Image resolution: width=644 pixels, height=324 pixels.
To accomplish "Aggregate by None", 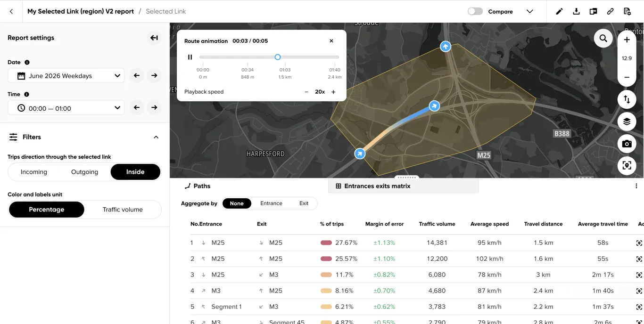I will [237, 203].
